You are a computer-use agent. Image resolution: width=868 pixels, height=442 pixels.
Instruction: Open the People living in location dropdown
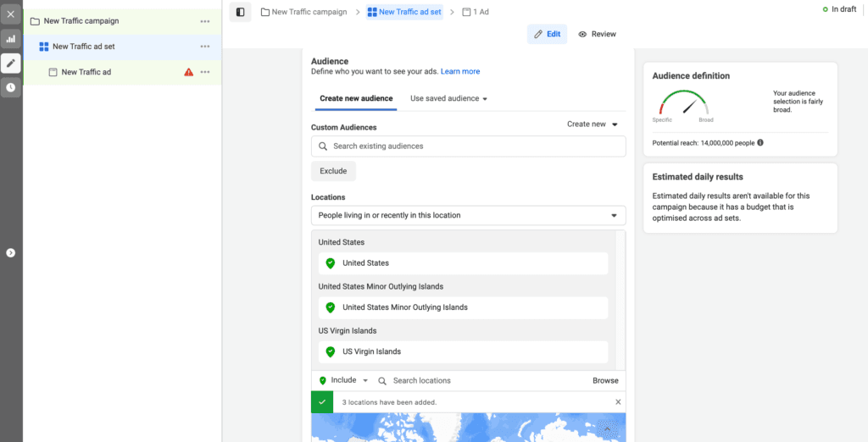click(468, 215)
